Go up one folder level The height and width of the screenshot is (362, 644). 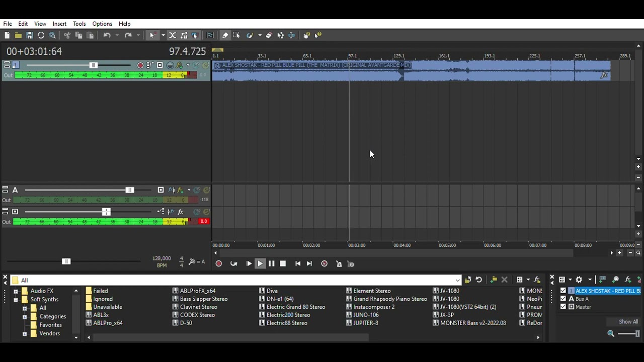[467, 280]
